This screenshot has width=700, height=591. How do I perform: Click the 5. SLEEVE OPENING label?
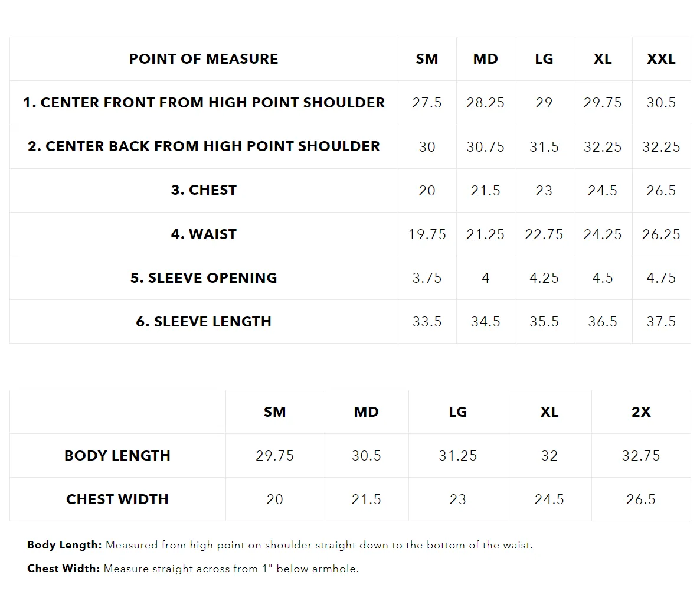204,278
